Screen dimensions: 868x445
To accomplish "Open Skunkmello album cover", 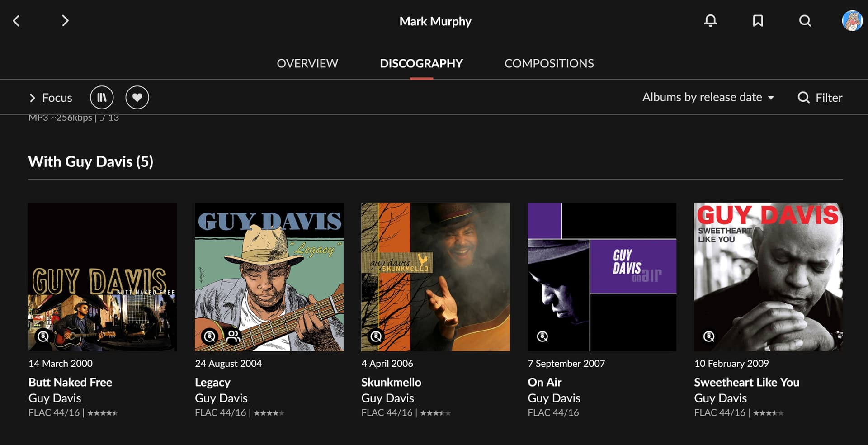I will 435,277.
